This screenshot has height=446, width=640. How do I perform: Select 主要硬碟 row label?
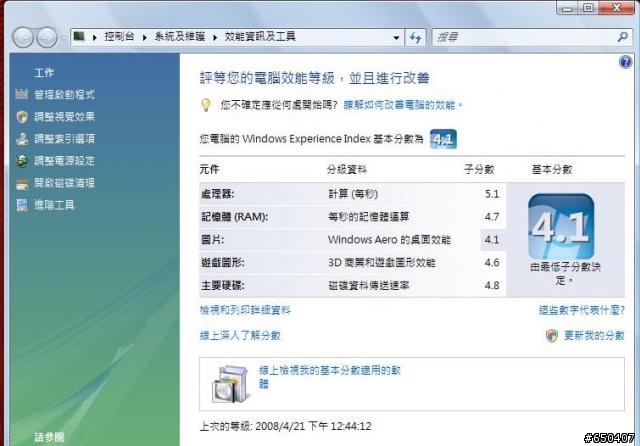222,285
